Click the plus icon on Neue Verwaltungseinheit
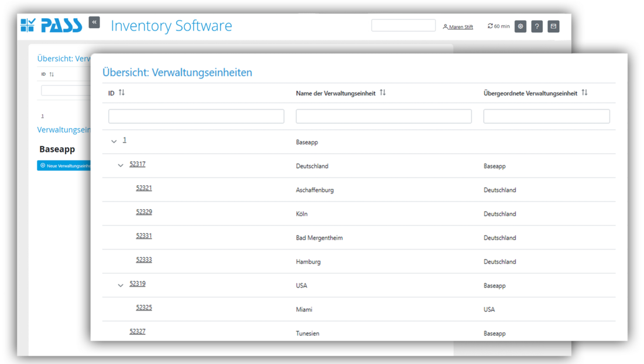 (43, 165)
